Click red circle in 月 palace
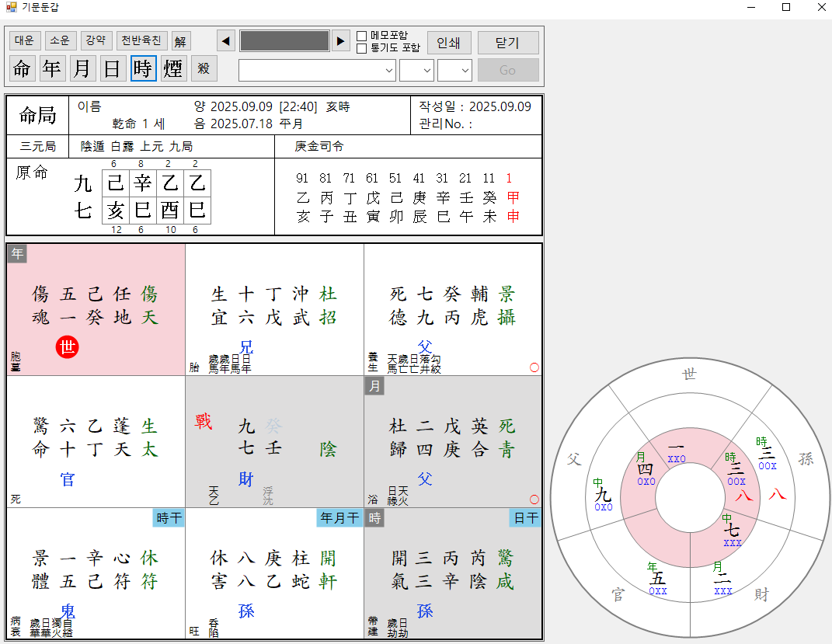Screen dimensions: 832x644 click(x=534, y=500)
